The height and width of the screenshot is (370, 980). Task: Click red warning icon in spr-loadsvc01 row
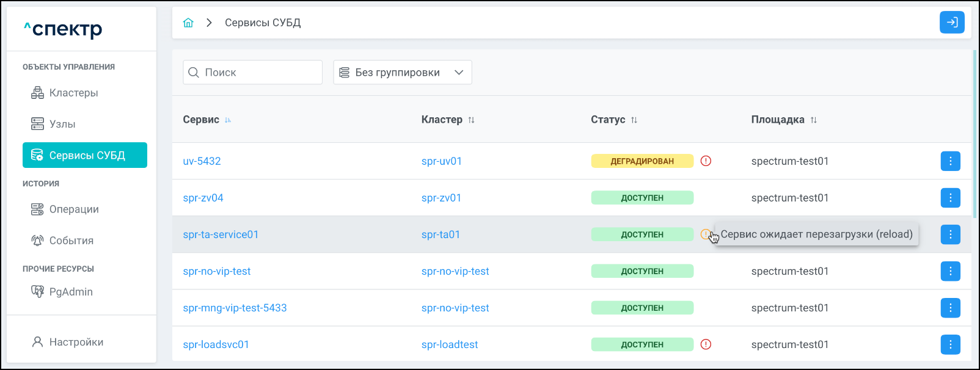click(706, 344)
